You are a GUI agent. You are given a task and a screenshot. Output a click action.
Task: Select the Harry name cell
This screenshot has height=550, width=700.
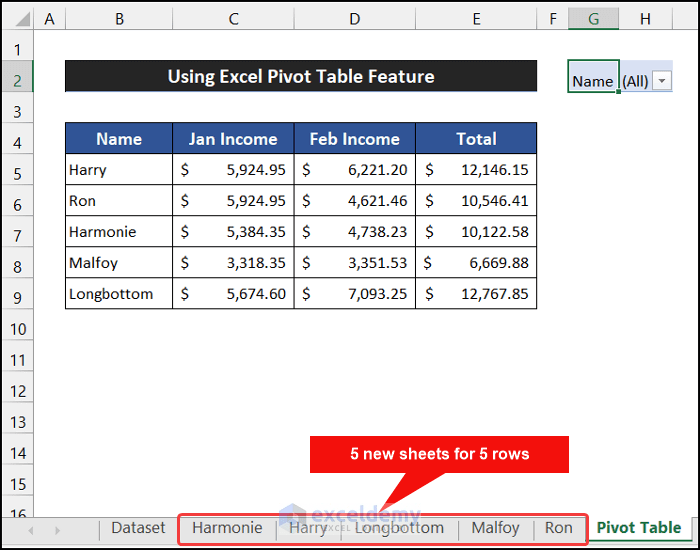[x=119, y=170]
